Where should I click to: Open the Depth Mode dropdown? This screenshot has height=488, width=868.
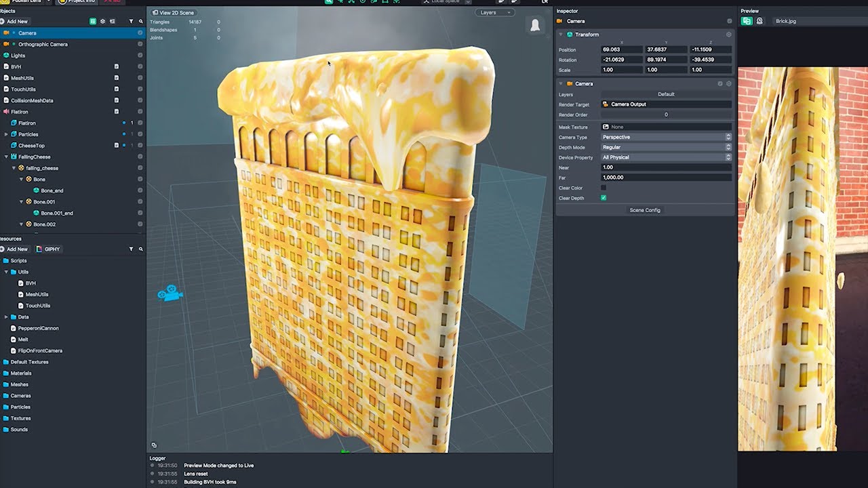coord(666,147)
